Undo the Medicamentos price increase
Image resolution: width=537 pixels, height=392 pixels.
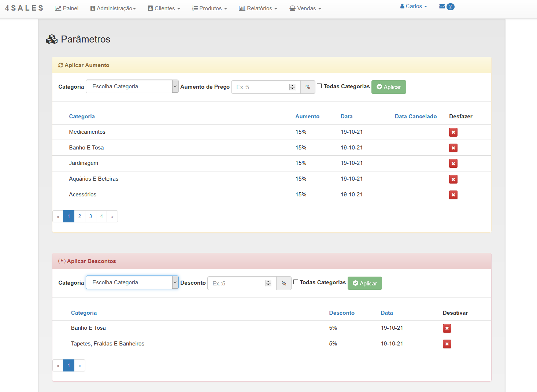[453, 132]
